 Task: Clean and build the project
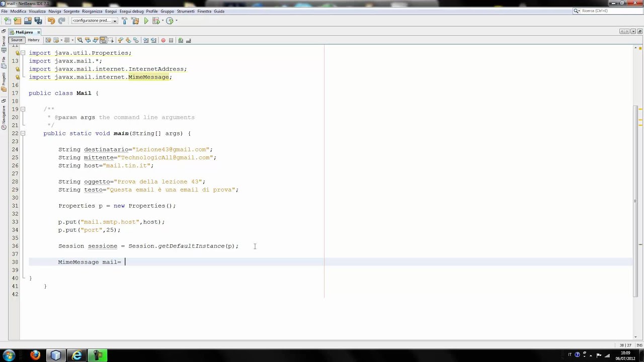tap(135, 21)
